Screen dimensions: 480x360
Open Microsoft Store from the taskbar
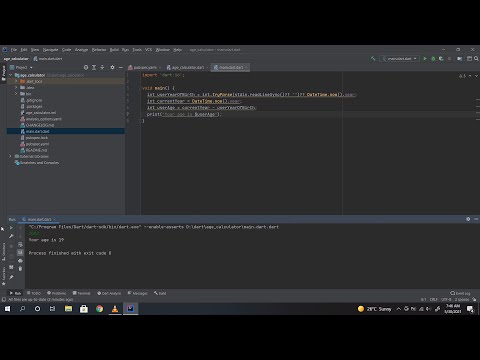tap(84, 309)
